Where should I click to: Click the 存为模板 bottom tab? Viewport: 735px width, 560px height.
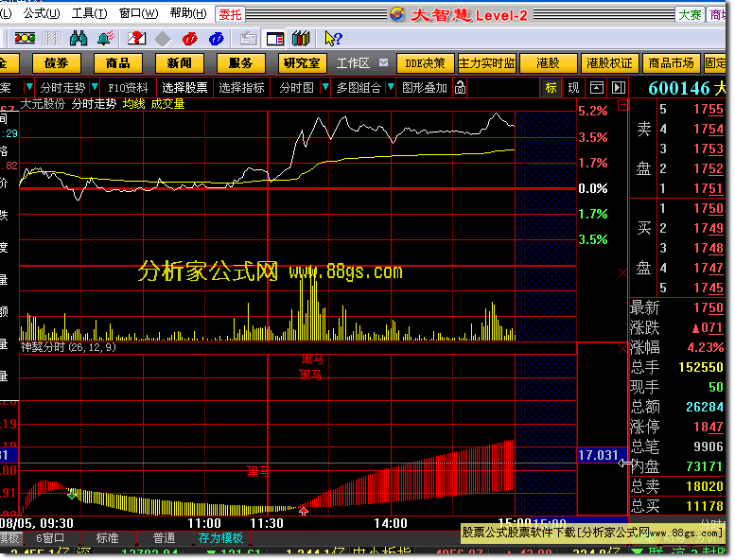coord(220,538)
